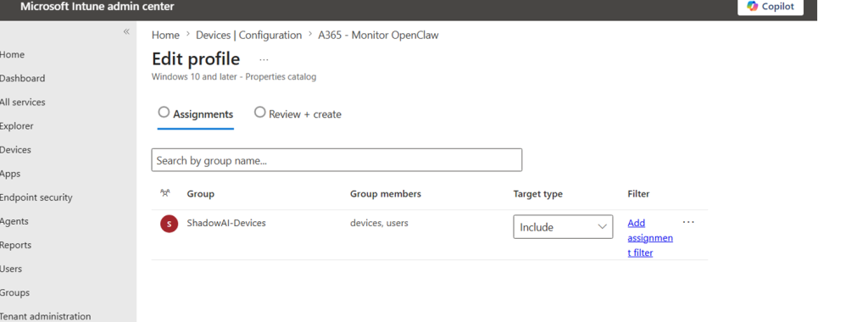Image resolution: width=868 pixels, height=322 pixels.
Task: Open Users in sidebar
Action: [x=11, y=269]
